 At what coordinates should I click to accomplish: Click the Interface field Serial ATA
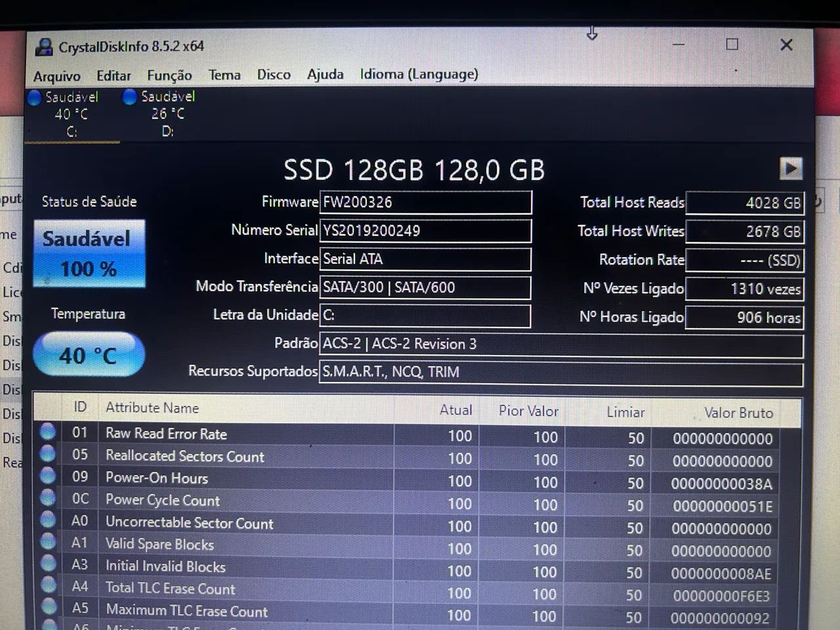point(425,259)
